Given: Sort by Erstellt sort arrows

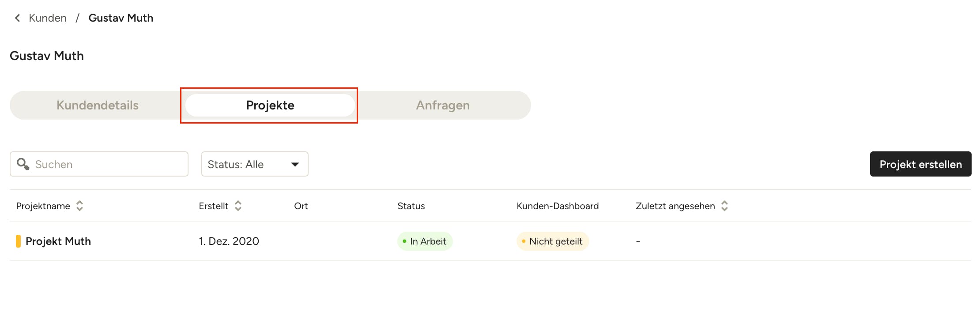Looking at the screenshot, I should [238, 206].
